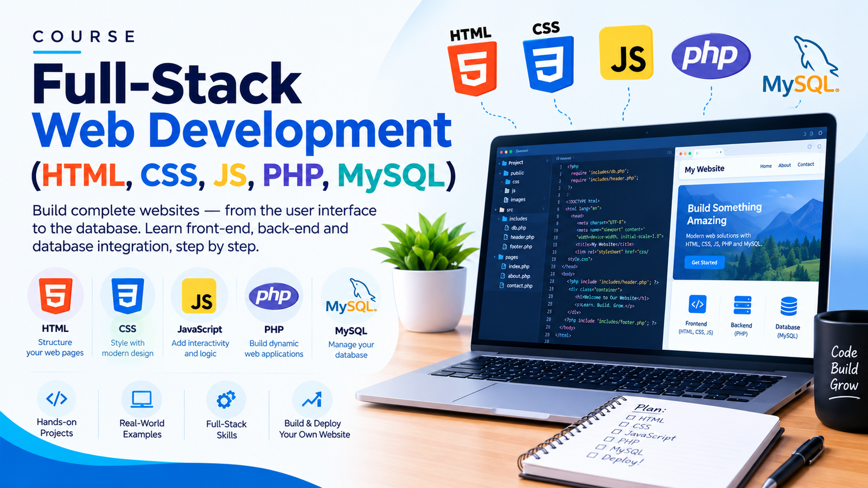Click the Full-Stack Skills gear icon

click(x=226, y=400)
